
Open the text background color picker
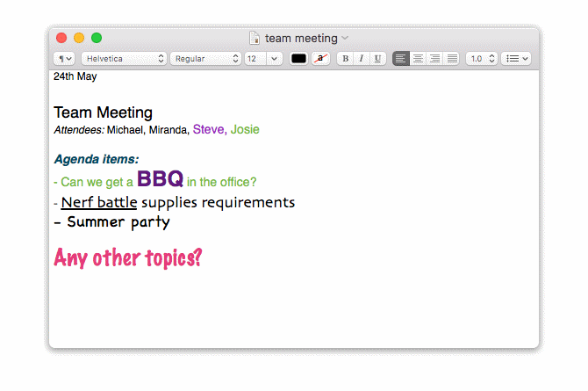click(x=321, y=59)
